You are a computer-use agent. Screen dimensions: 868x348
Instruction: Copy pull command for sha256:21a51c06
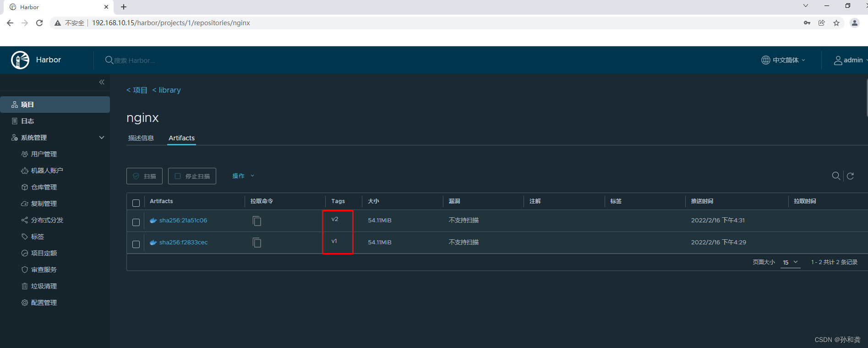257,221
